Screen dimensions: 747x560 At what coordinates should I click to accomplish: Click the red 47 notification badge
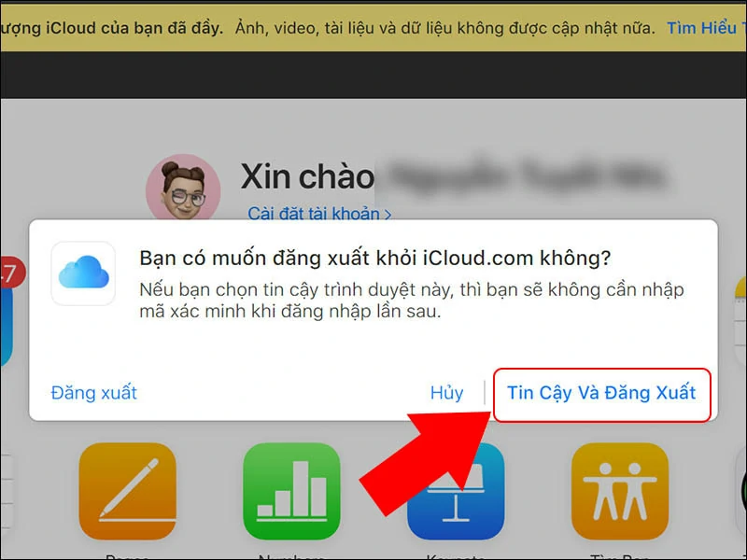(x=10, y=273)
